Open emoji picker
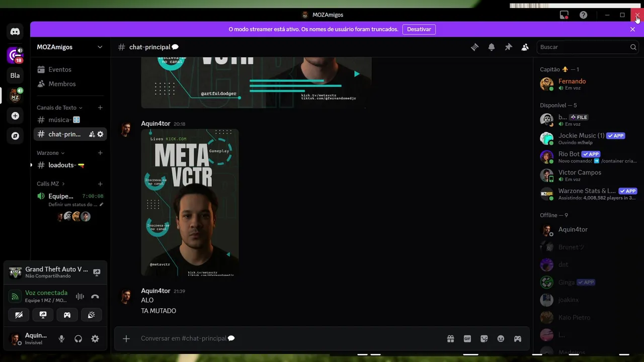Screen dimensions: 644x362 [501, 338]
